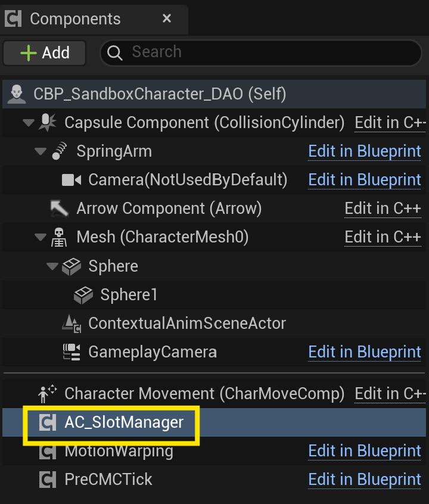Click the skeletal Mesh component icon
Image resolution: width=429 pixels, height=504 pixels.
point(59,237)
